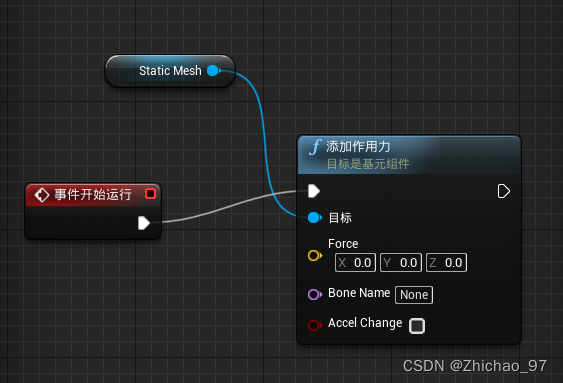Click the Force Z value field
Screen dimensions: 563x383
446,263
